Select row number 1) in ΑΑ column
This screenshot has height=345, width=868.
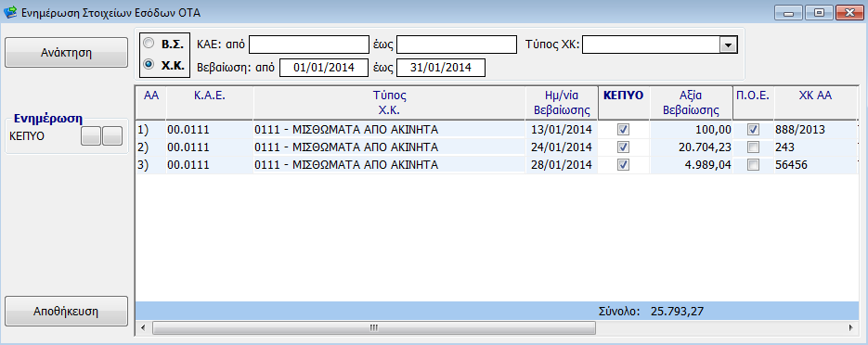pos(151,130)
